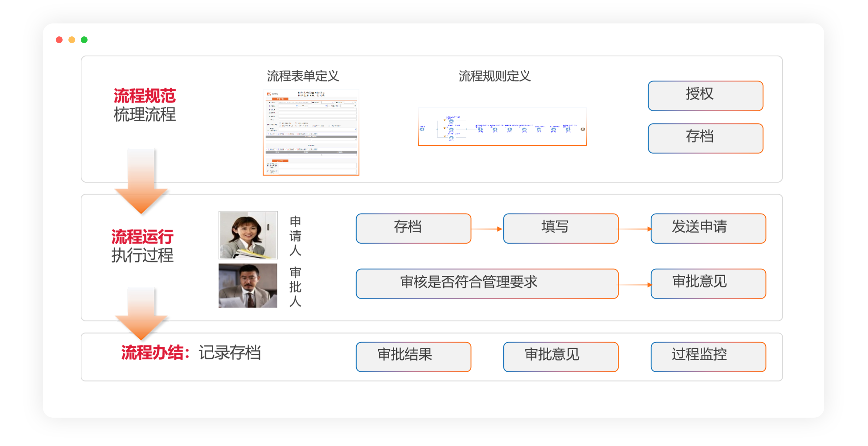
Task: Click the 审批结果 (Approval result) box
Action: point(413,356)
